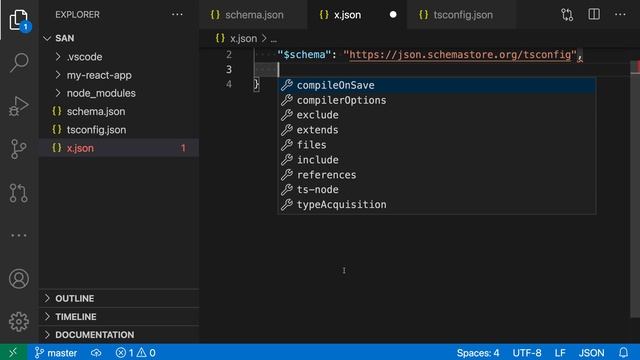Switch to the tsconfig.json tab
This screenshot has width=640, height=360.
(x=462, y=15)
